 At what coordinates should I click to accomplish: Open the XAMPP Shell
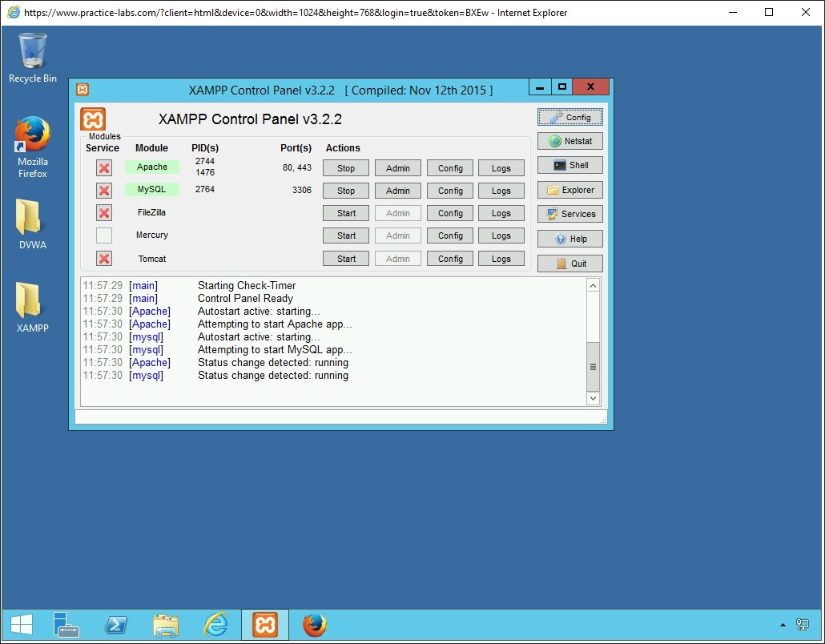coord(569,165)
